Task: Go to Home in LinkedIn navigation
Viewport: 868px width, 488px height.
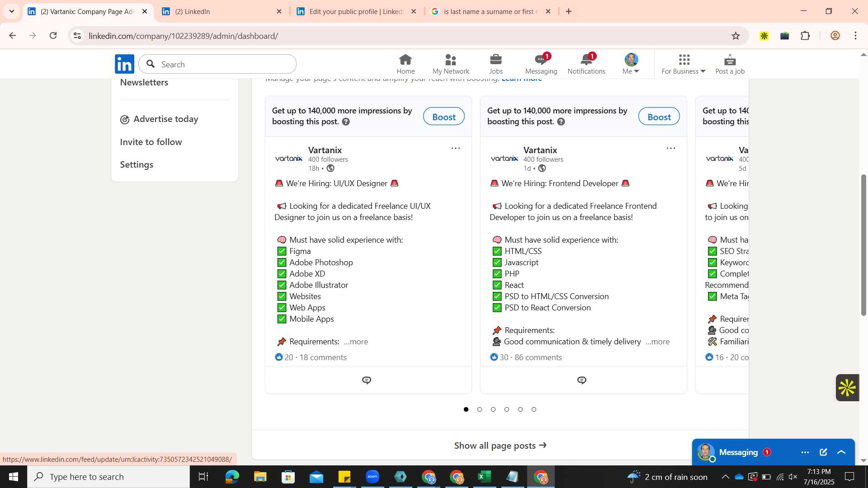Action: click(406, 64)
